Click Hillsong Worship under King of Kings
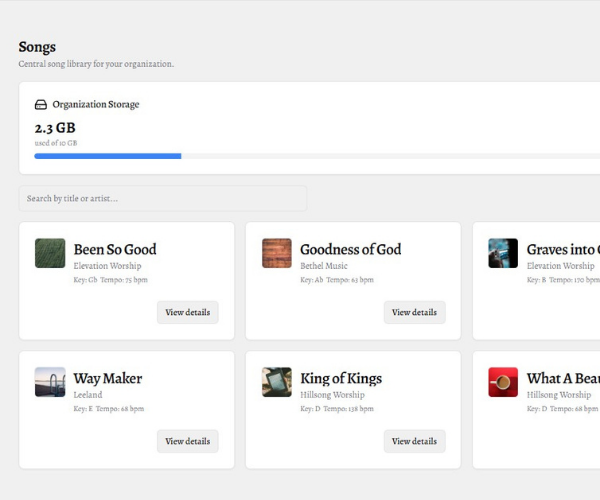The height and width of the screenshot is (500, 600). pyautogui.click(x=332, y=394)
